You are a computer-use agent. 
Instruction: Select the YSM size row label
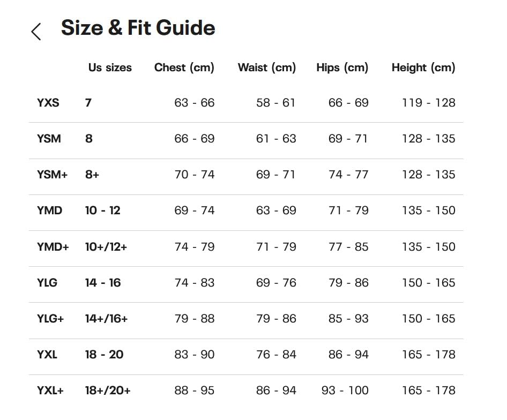pyautogui.click(x=49, y=139)
